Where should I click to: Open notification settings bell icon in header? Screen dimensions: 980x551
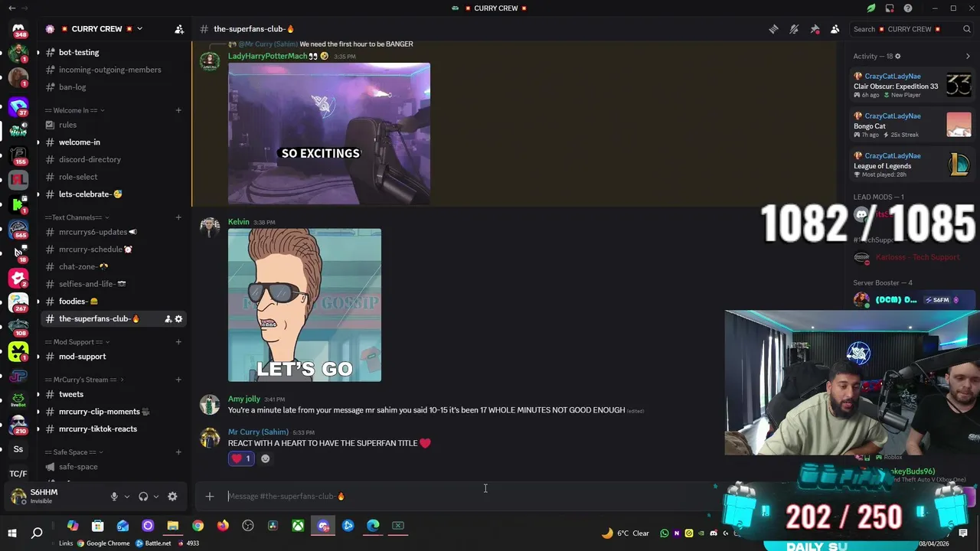(794, 29)
